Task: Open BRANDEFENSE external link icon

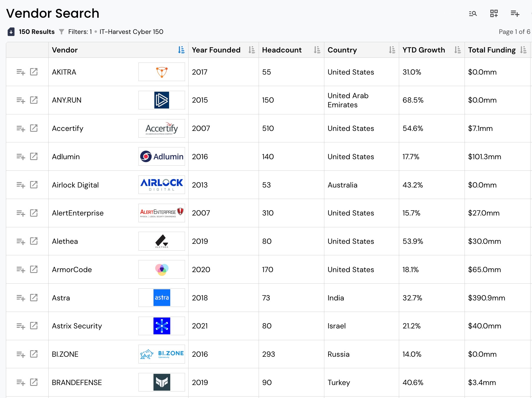Action: [x=34, y=382]
